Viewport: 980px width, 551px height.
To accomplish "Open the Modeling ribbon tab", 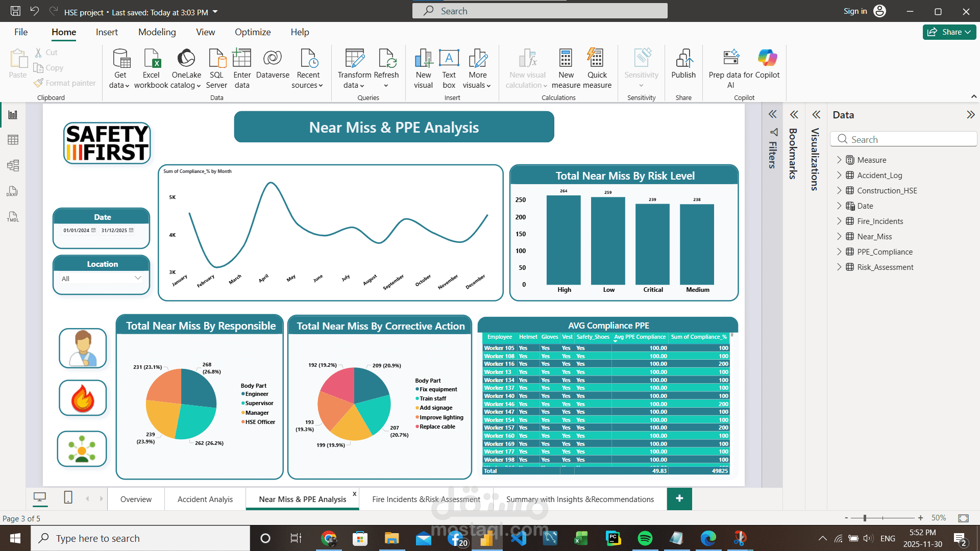I will coord(157,32).
